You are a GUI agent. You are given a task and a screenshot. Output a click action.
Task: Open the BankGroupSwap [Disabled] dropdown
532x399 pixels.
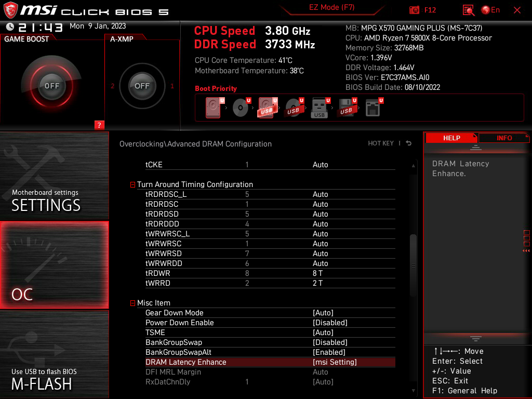330,342
